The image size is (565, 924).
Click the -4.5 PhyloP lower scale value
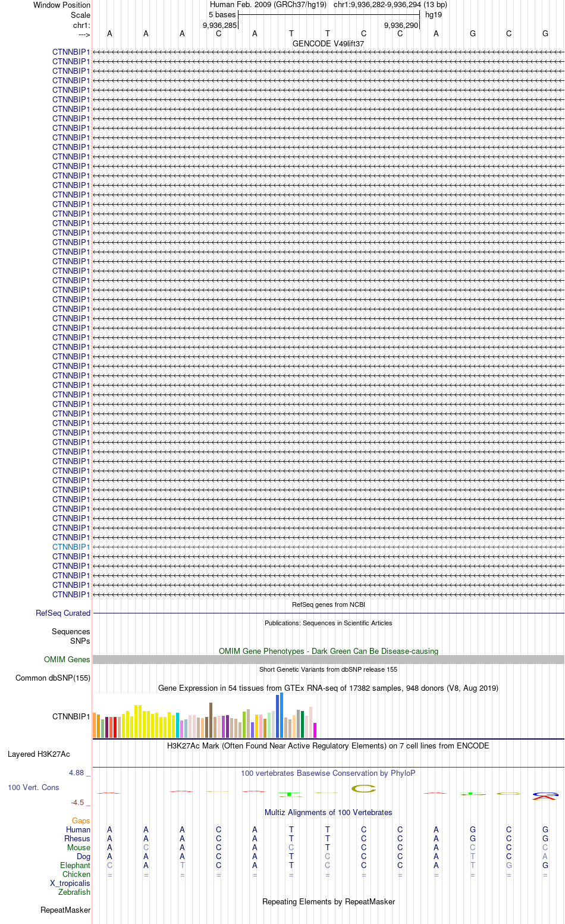pyautogui.click(x=78, y=802)
